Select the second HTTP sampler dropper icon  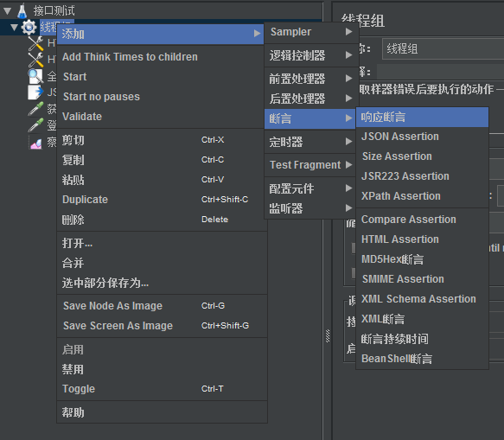click(35, 60)
